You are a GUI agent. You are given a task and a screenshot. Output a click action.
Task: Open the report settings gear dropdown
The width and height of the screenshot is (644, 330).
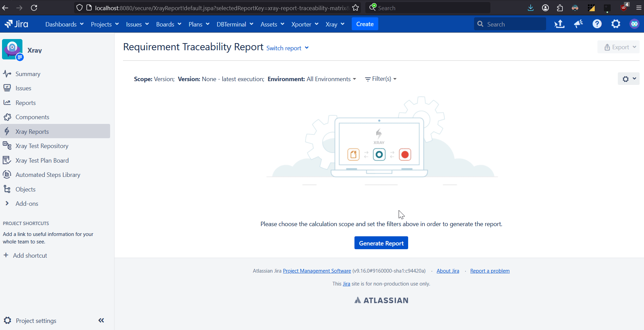(629, 79)
